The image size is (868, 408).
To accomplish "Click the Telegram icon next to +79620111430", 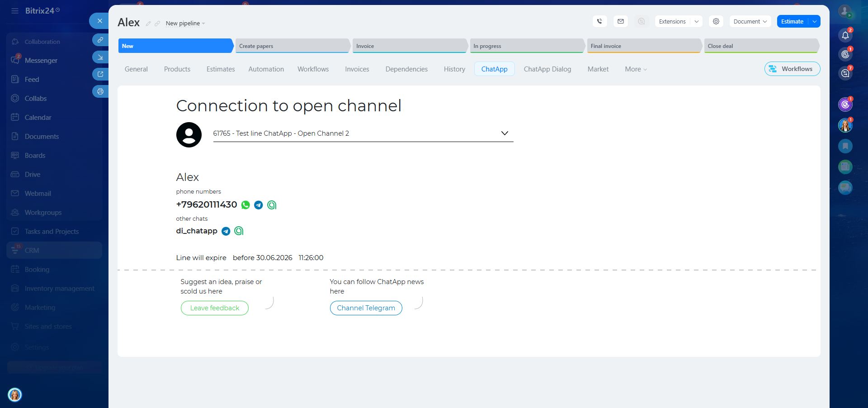I will pyautogui.click(x=258, y=205).
